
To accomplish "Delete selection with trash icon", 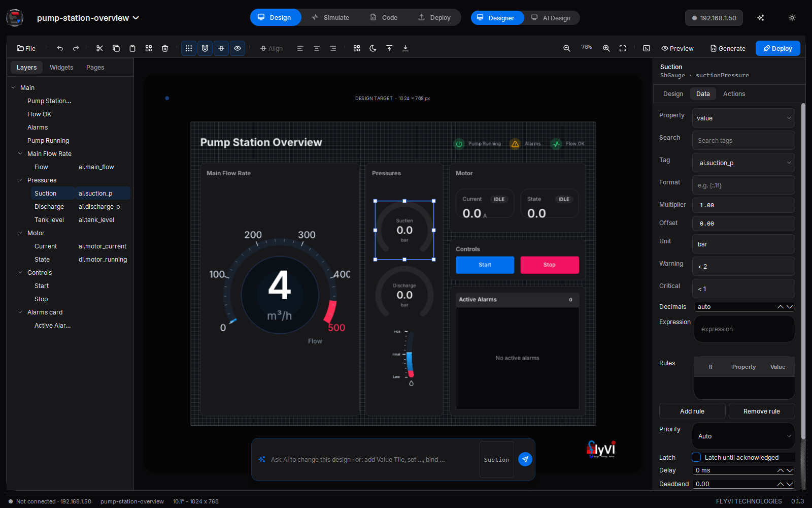I will (165, 48).
